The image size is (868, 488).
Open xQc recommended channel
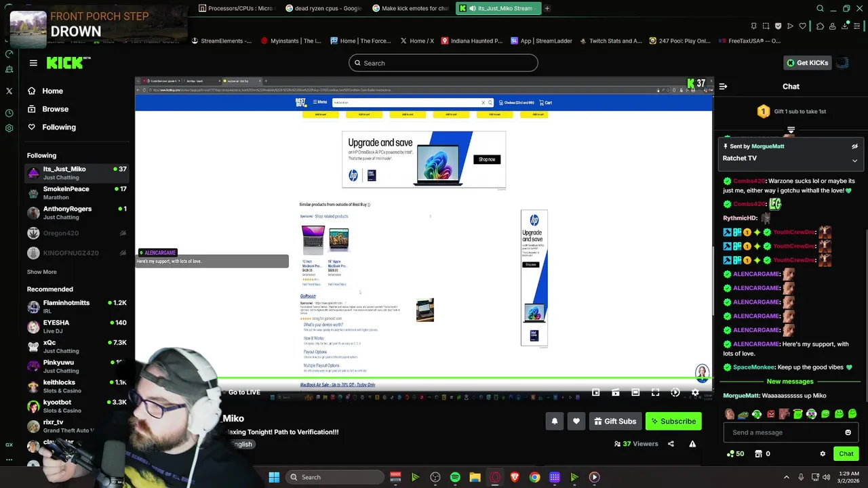pos(77,346)
